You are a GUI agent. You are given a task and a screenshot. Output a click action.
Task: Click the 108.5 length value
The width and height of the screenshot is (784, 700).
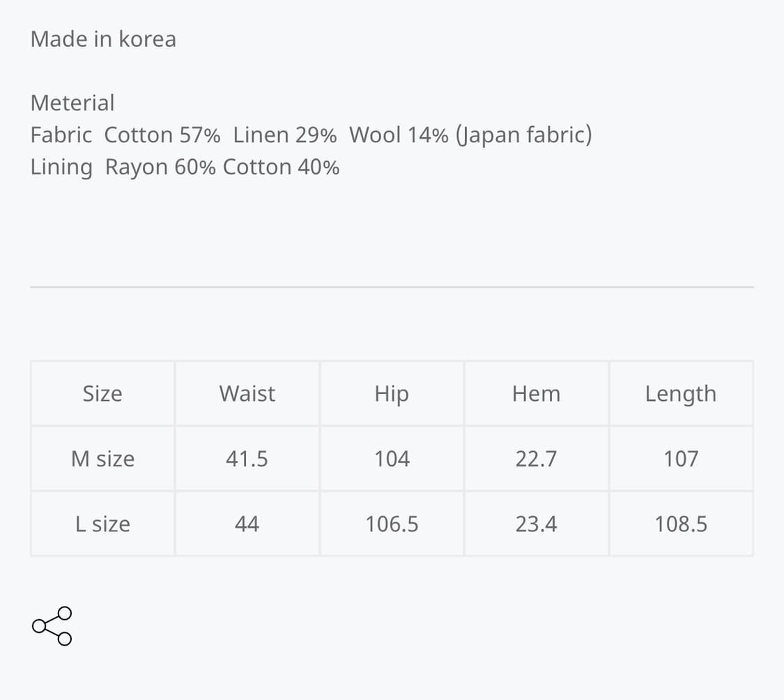pyautogui.click(x=680, y=524)
